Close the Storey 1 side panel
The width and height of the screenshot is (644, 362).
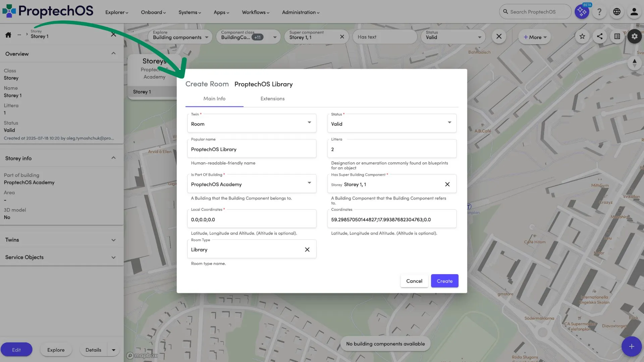[x=113, y=34]
